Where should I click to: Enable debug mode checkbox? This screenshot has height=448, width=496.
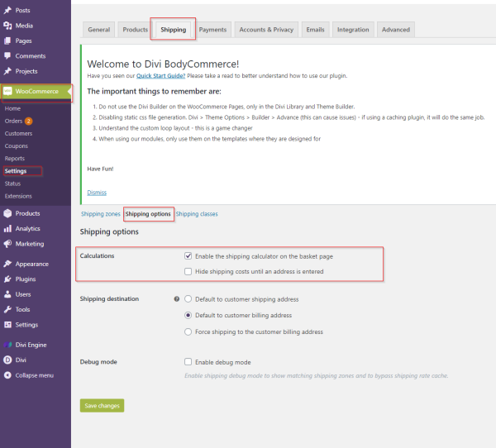click(189, 362)
